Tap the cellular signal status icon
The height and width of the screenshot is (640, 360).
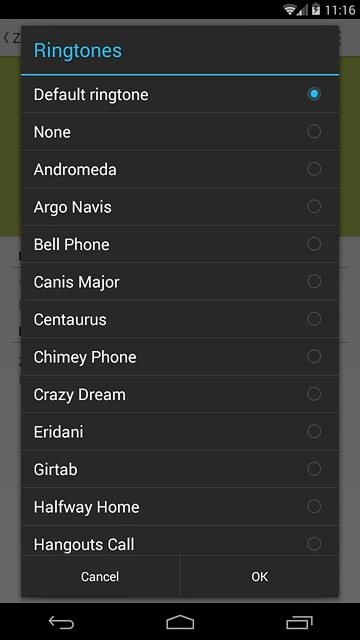302,10
